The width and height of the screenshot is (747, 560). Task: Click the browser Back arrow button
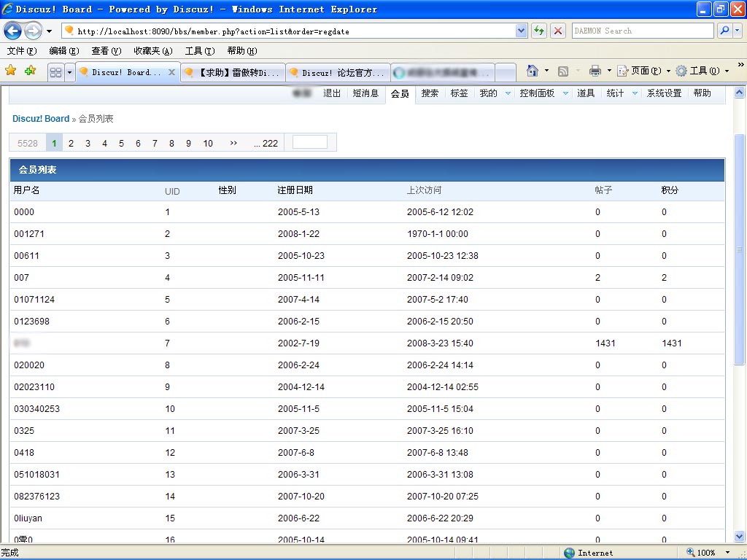pyautogui.click(x=13, y=31)
